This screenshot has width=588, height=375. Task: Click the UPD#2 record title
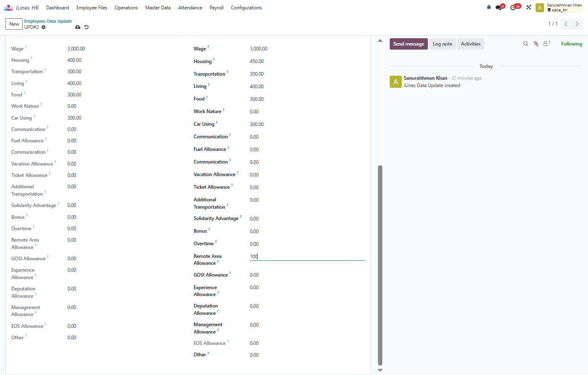click(x=31, y=27)
